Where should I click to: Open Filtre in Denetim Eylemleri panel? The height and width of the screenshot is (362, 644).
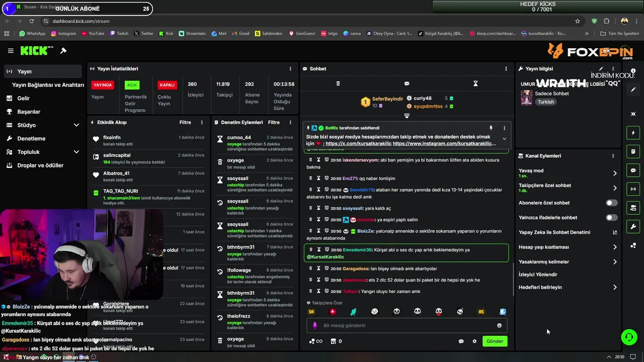click(274, 122)
